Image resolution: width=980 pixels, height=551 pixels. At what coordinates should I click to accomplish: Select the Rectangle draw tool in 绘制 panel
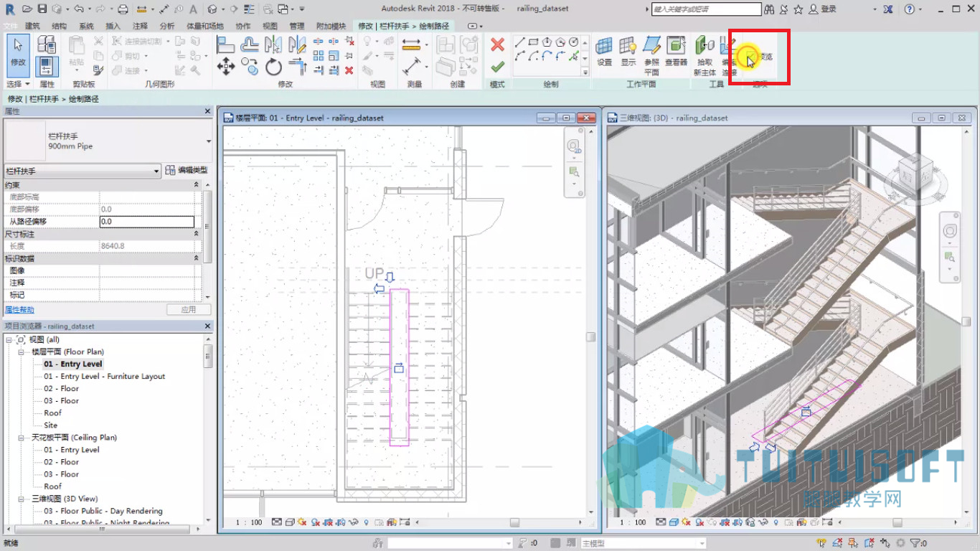click(533, 42)
